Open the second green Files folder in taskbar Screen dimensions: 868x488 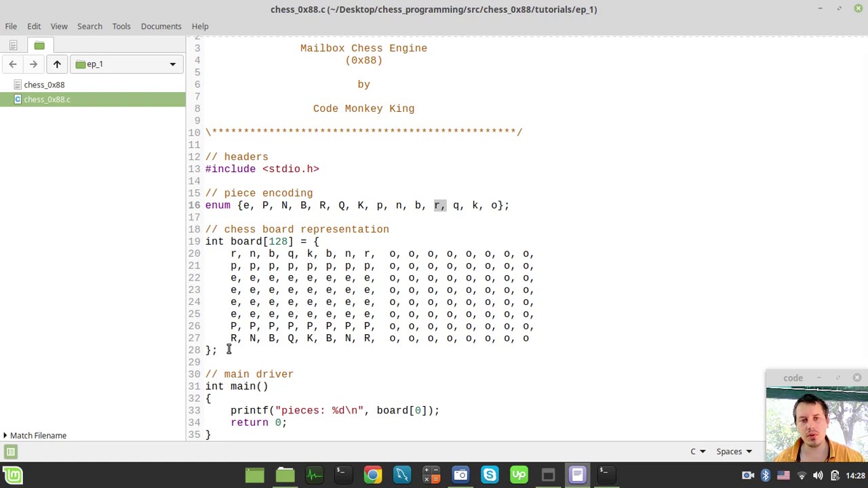point(285,475)
